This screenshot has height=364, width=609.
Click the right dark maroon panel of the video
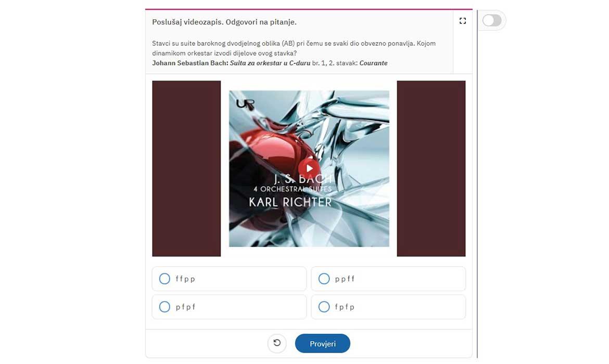tap(431, 168)
